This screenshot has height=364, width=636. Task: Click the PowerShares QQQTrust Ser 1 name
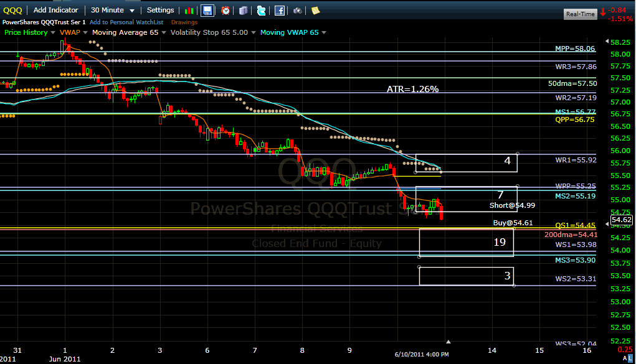pos(44,22)
